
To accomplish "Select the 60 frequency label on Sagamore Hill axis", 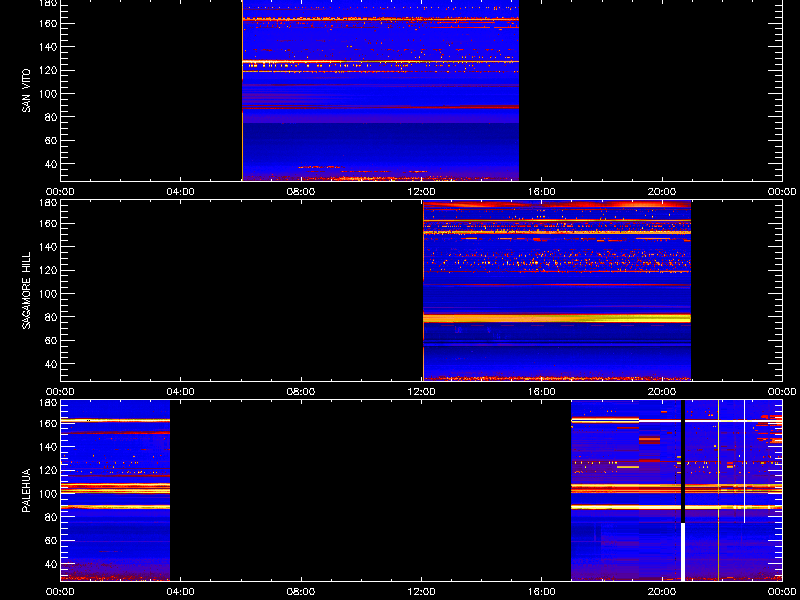I will pos(52,340).
